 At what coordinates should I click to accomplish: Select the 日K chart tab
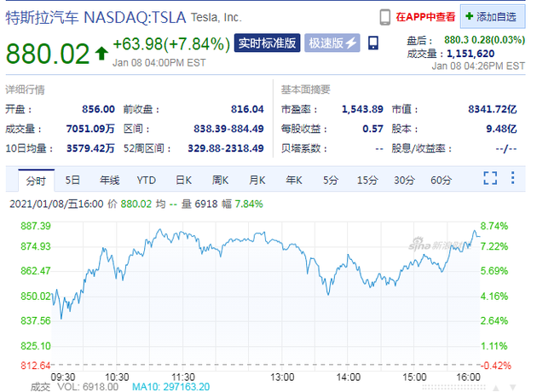point(183,180)
